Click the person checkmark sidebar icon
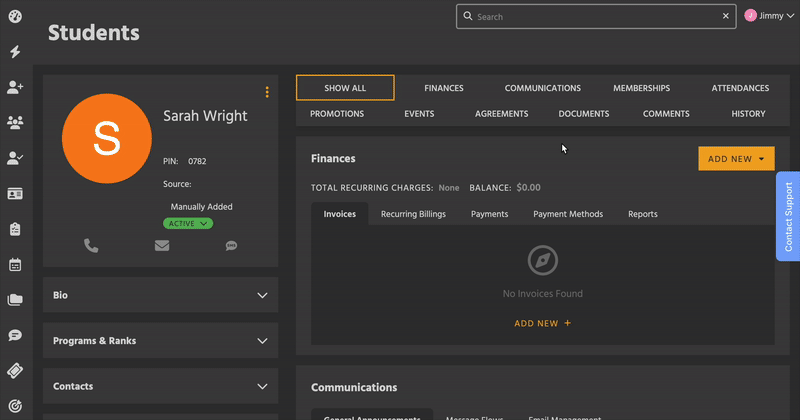Screen dimensions: 800x420 pos(15,158)
